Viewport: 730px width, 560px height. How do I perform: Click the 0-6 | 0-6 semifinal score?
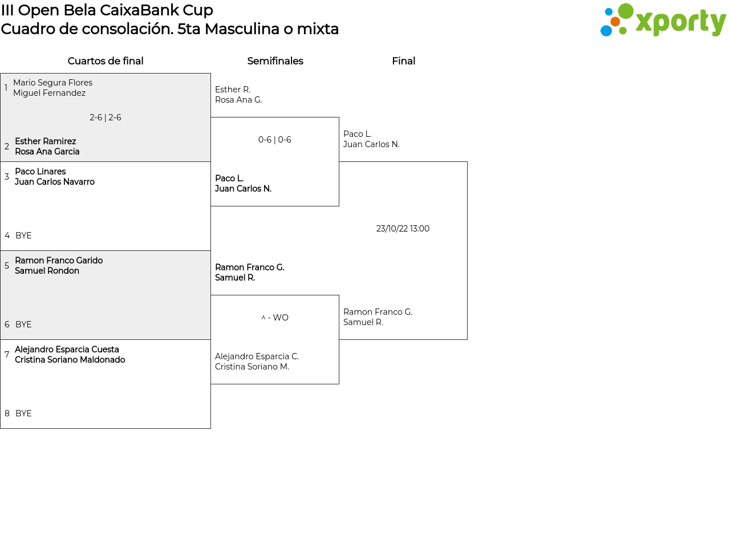point(275,140)
